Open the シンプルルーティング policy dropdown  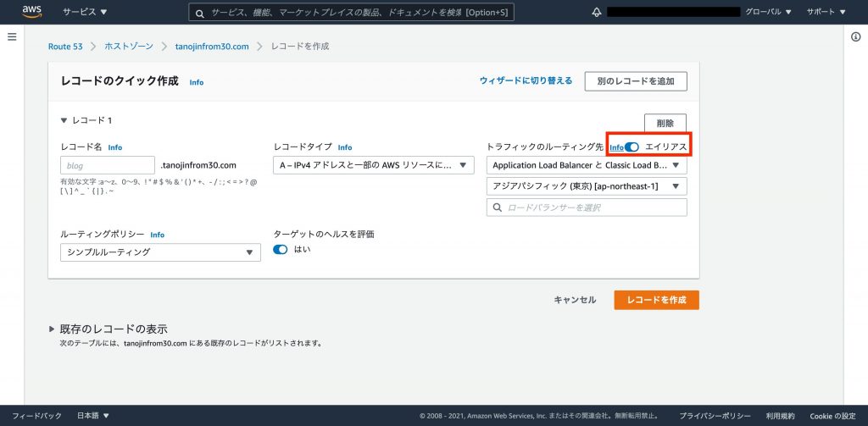coord(160,252)
